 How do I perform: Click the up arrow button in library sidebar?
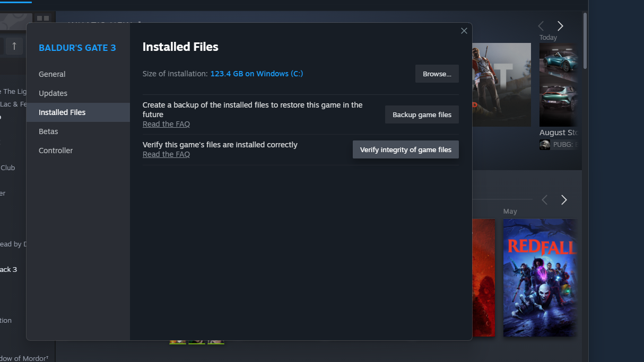14,46
